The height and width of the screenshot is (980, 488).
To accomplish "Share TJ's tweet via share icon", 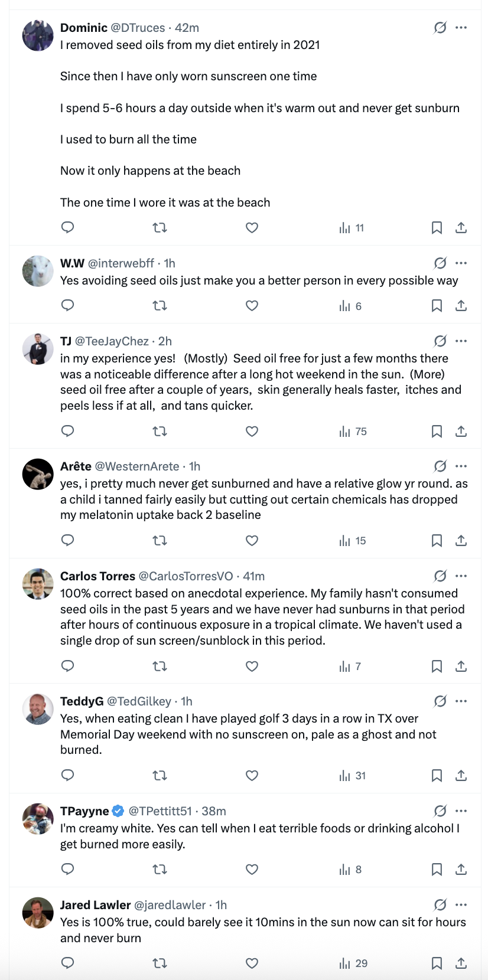I will pos(461,432).
